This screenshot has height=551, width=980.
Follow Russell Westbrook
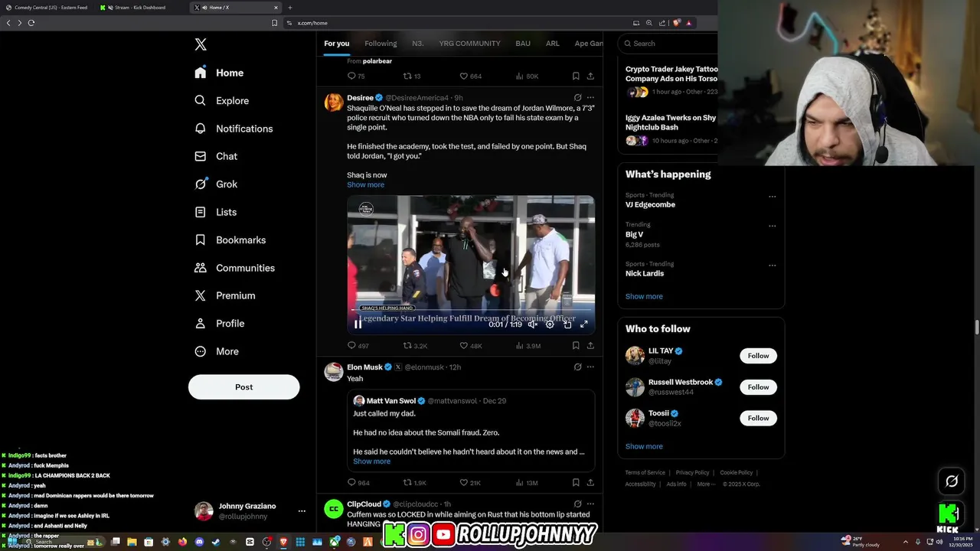[758, 387]
